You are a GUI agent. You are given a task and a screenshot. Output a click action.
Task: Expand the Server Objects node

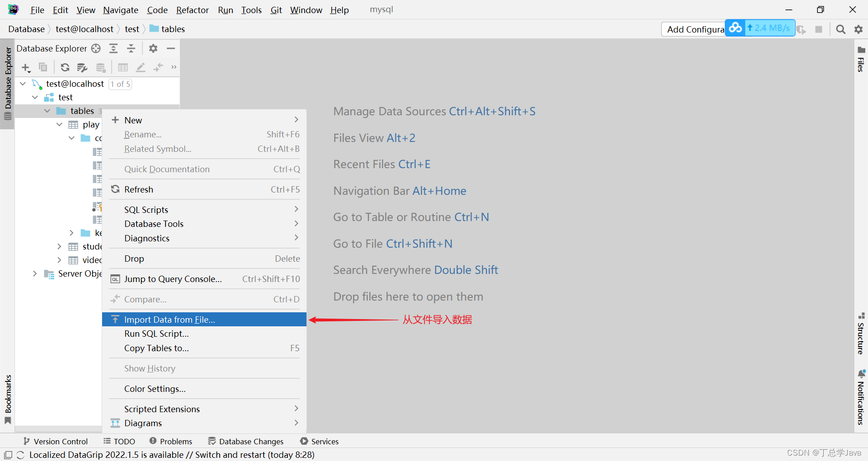tap(35, 273)
